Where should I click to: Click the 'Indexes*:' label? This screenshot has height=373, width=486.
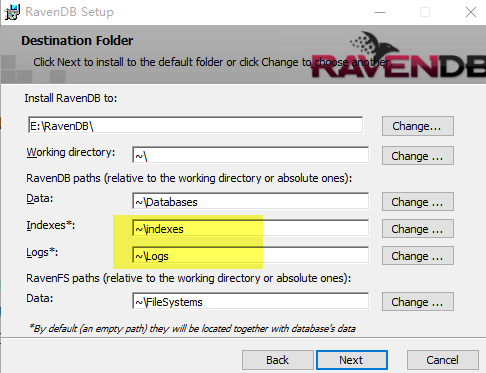point(51,225)
